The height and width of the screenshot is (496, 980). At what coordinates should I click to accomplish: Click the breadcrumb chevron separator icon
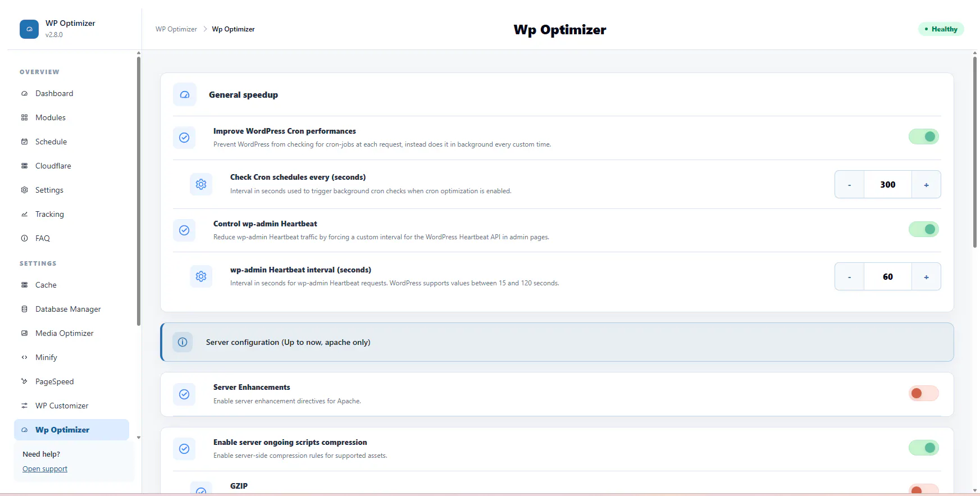pos(205,29)
